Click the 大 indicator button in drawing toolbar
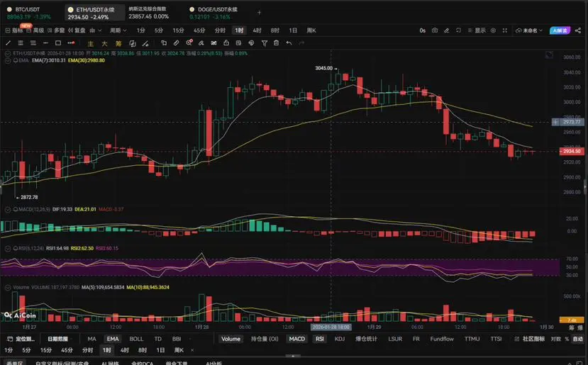 click(104, 43)
